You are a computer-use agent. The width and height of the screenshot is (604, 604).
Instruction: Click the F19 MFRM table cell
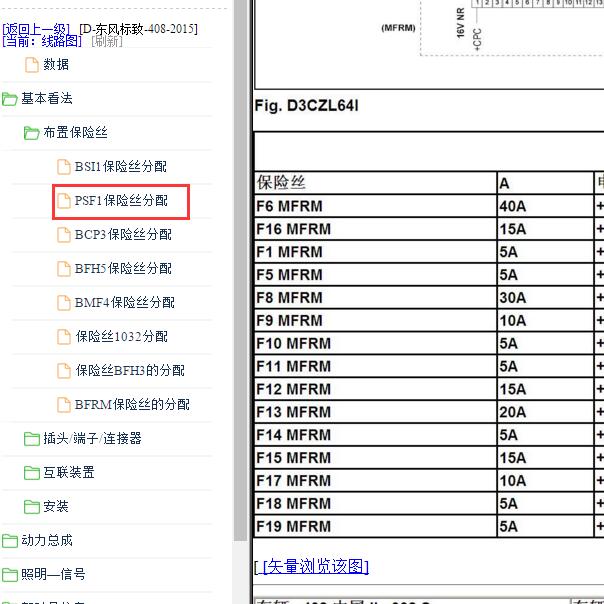pos(376,526)
